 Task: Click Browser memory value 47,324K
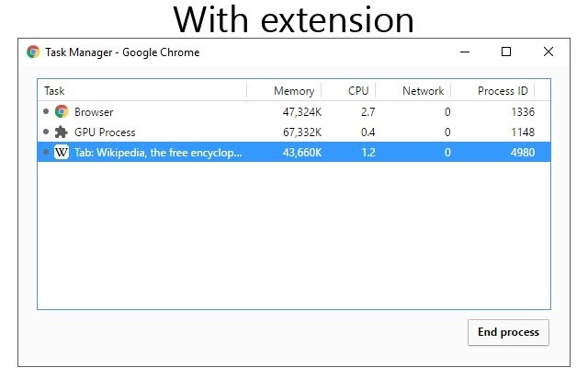coord(302,112)
